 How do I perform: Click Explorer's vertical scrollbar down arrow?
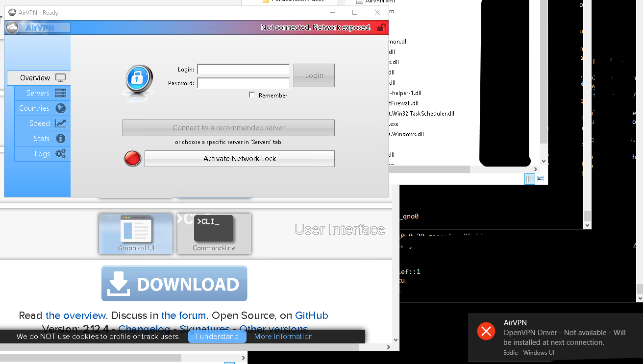click(x=543, y=161)
